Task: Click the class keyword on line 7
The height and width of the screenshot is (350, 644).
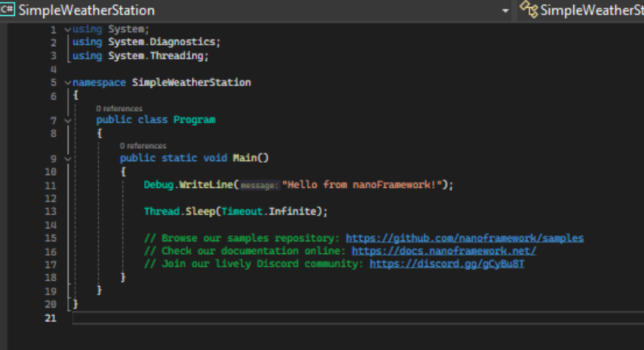Action: [152, 120]
